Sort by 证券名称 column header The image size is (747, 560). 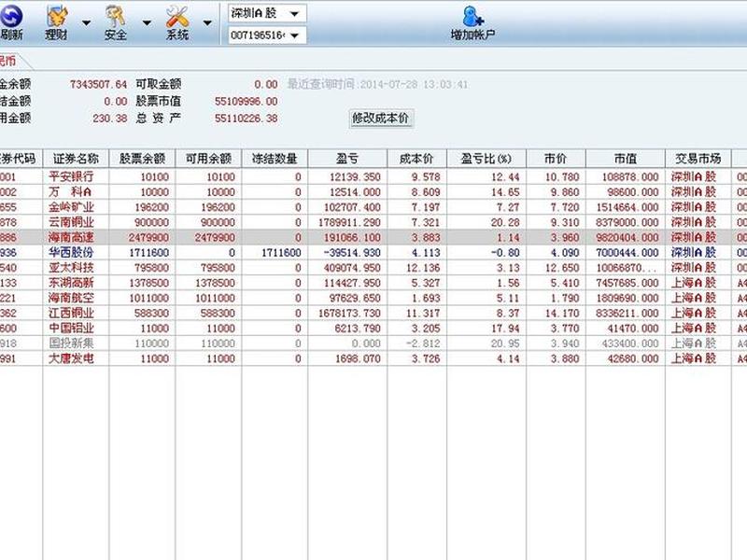pos(76,159)
